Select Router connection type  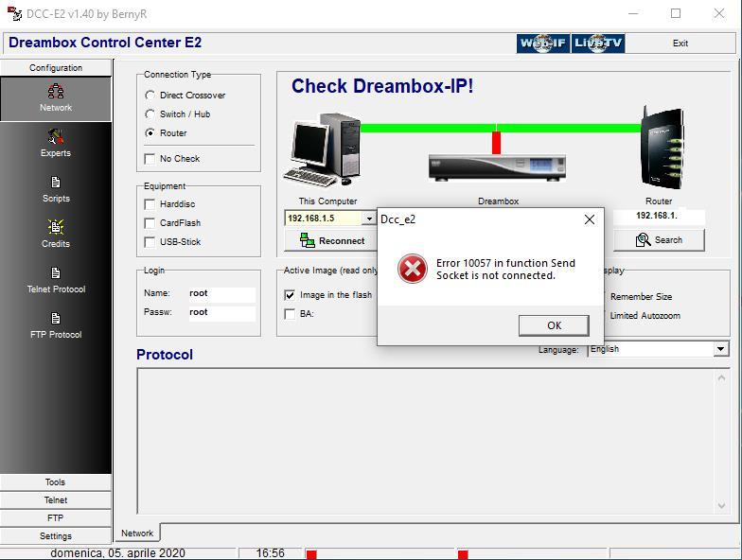tap(150, 132)
